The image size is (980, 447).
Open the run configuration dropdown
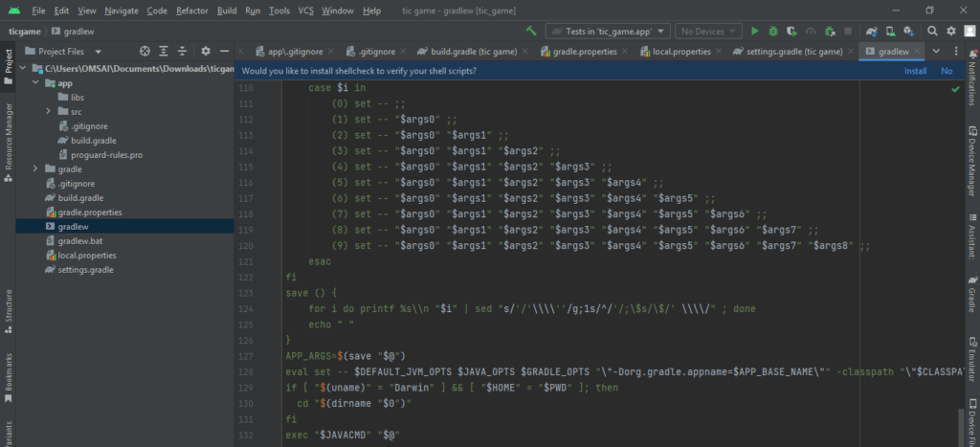coord(606,31)
